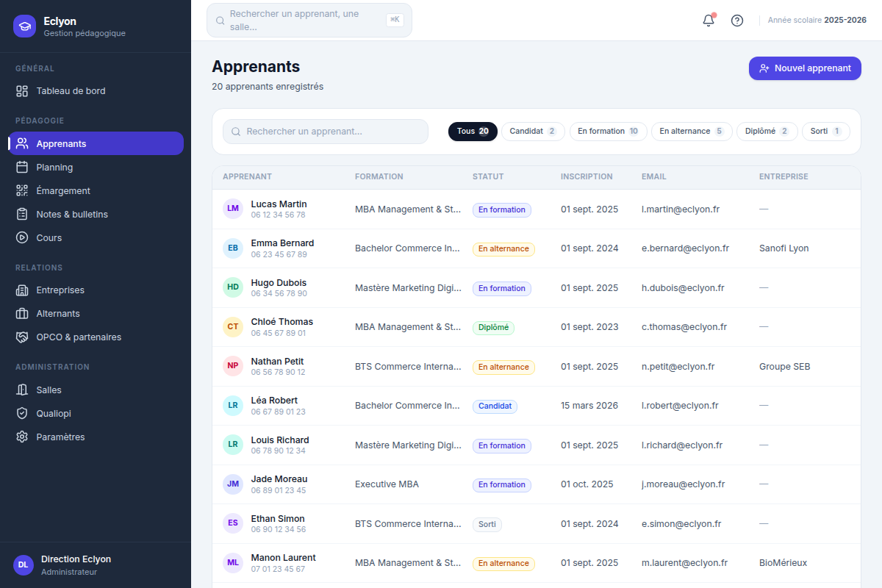Viewport: 882px width, 588px height.
Task: Click the Inscription column header
Action: tap(587, 176)
